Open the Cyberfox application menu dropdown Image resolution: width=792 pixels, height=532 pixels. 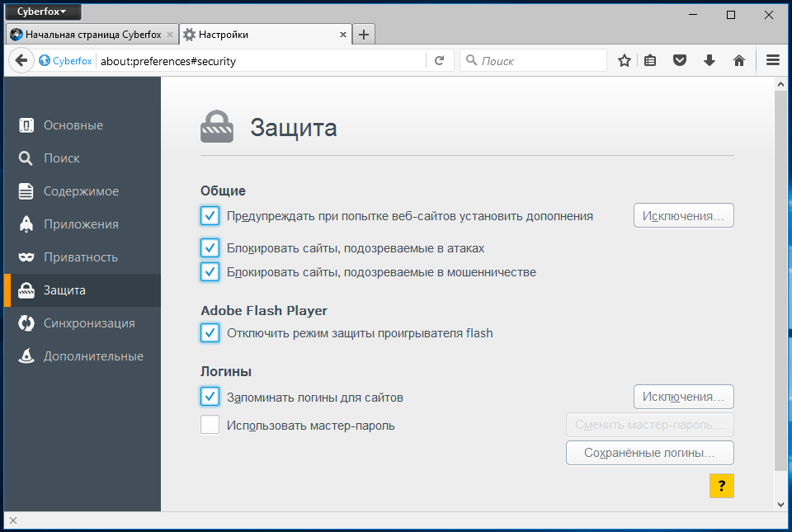pos(42,12)
